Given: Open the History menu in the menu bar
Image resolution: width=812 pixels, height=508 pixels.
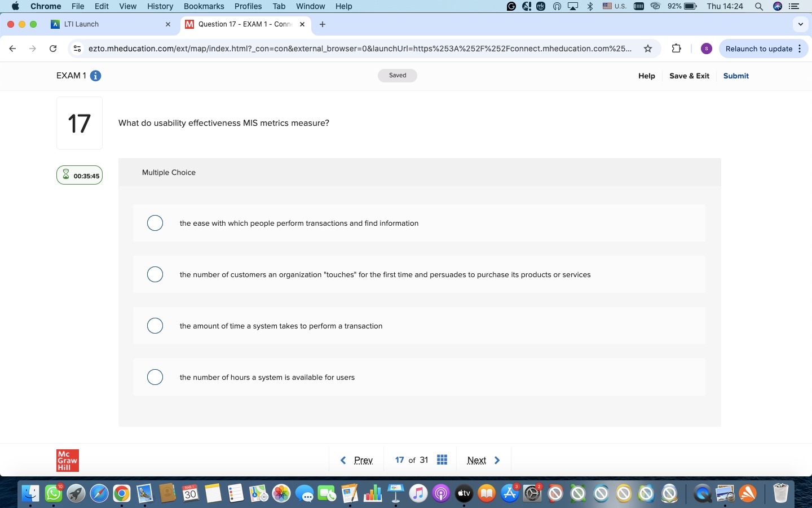Looking at the screenshot, I should [160, 6].
